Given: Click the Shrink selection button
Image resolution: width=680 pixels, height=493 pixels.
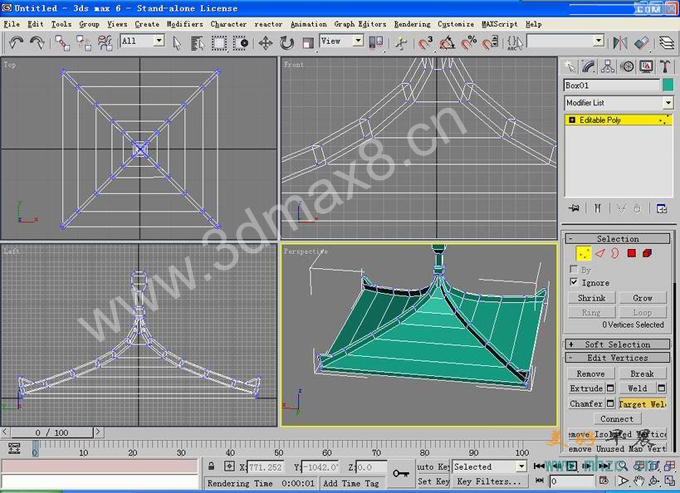Looking at the screenshot, I should 592,298.
